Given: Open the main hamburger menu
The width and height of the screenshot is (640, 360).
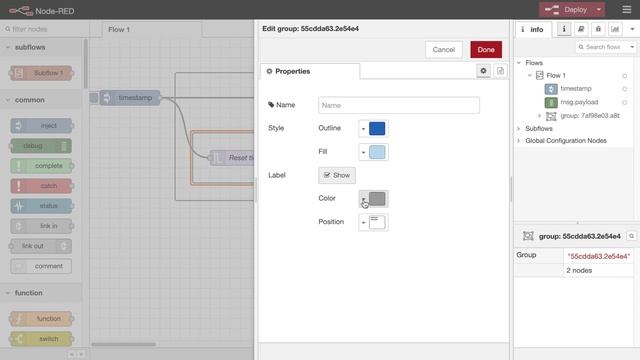Looking at the screenshot, I should coord(627,9).
